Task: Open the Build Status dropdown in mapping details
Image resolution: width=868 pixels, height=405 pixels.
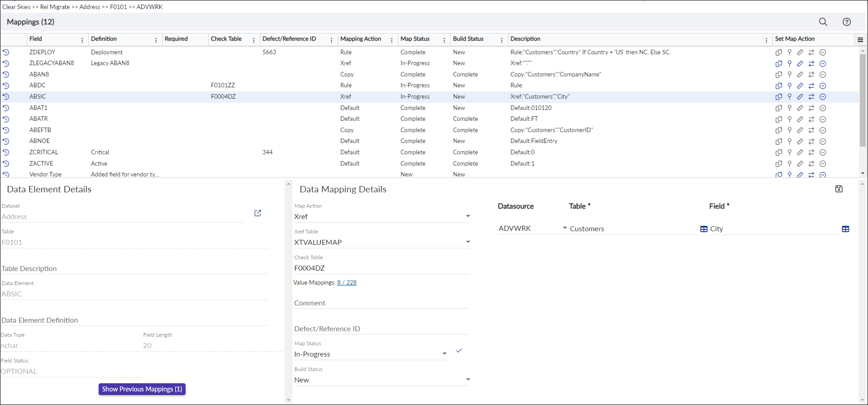Action: [468, 380]
